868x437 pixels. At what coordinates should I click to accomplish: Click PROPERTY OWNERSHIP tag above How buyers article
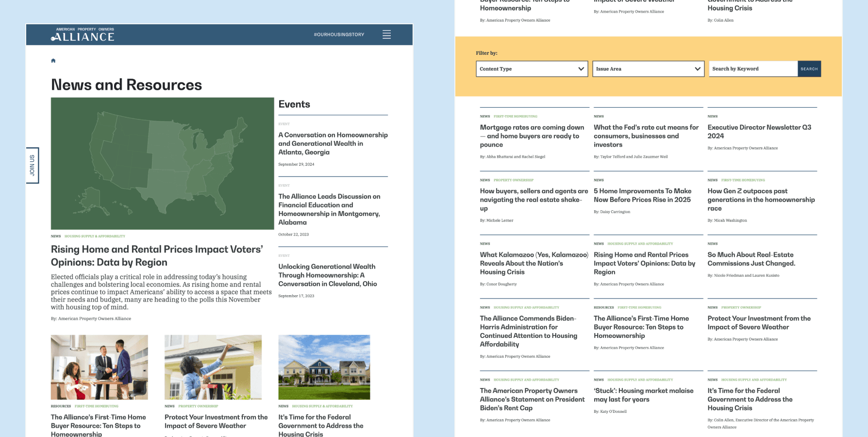click(x=514, y=180)
